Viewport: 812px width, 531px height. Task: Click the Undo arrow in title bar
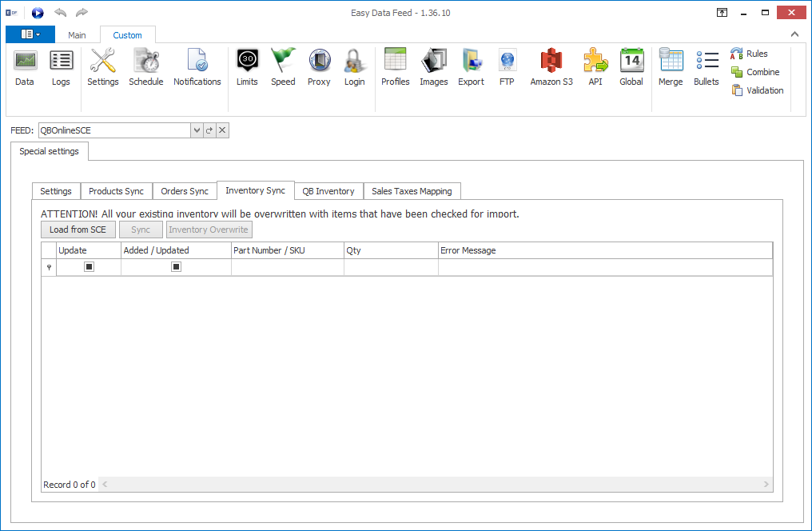tap(60, 13)
